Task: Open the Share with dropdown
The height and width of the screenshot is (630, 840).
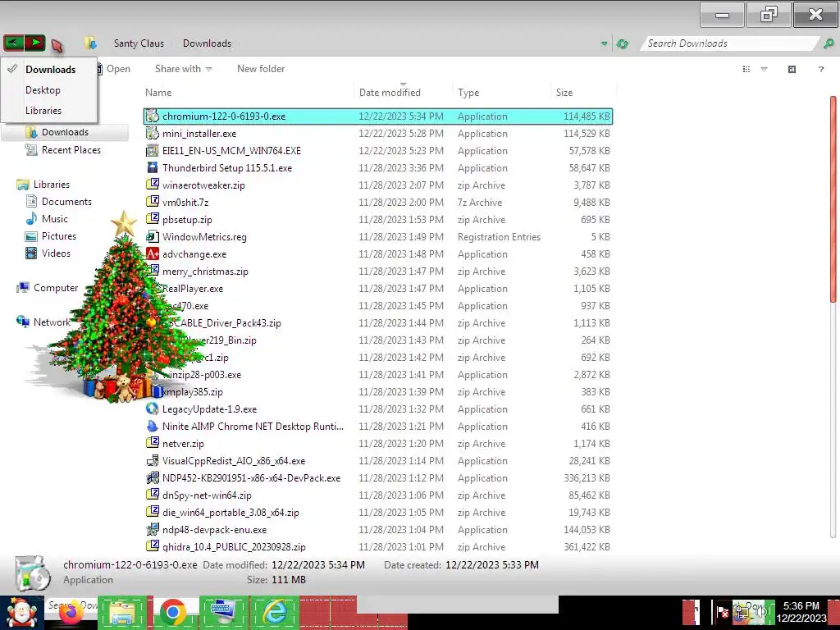Action: pyautogui.click(x=183, y=69)
